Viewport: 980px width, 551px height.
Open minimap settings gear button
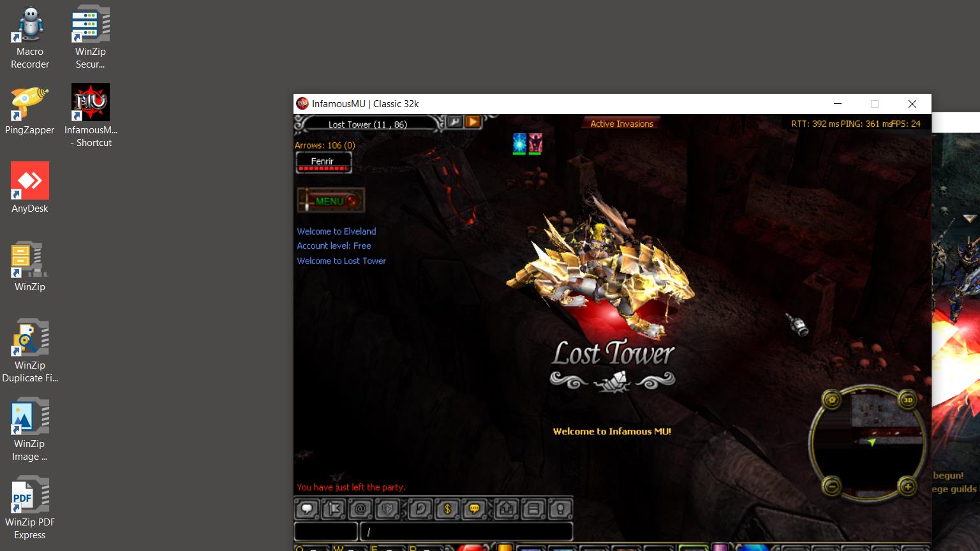[831, 400]
